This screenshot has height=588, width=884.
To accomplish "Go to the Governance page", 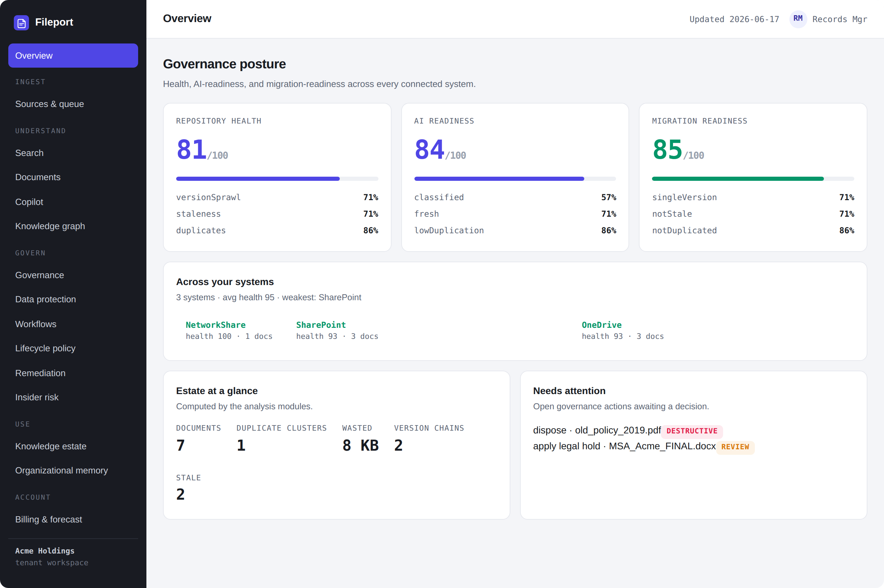I will [x=73, y=275].
